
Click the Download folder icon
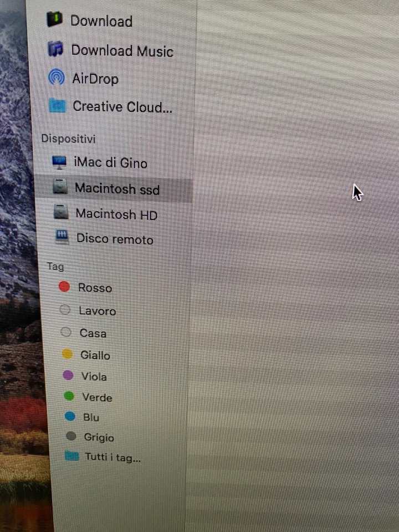(54, 19)
